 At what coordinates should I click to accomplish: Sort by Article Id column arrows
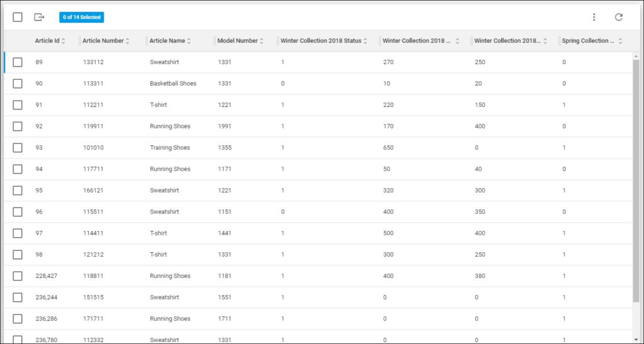tap(64, 41)
